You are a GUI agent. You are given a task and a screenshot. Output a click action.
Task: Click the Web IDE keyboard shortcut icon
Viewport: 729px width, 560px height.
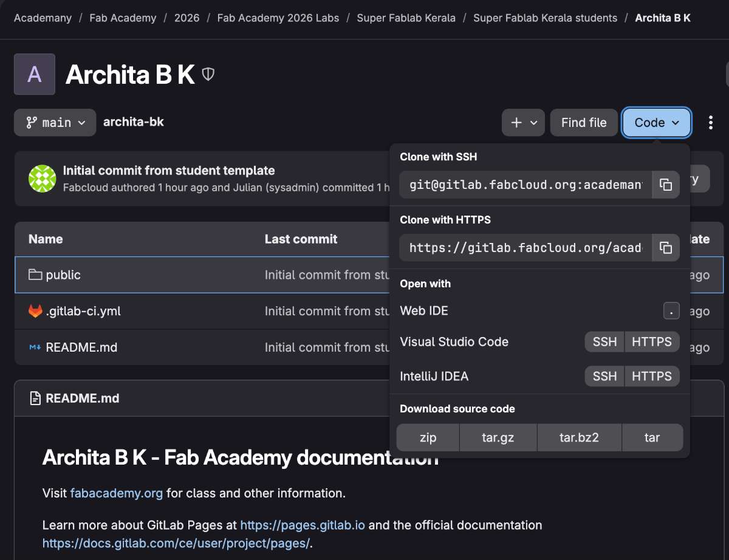pyautogui.click(x=671, y=311)
